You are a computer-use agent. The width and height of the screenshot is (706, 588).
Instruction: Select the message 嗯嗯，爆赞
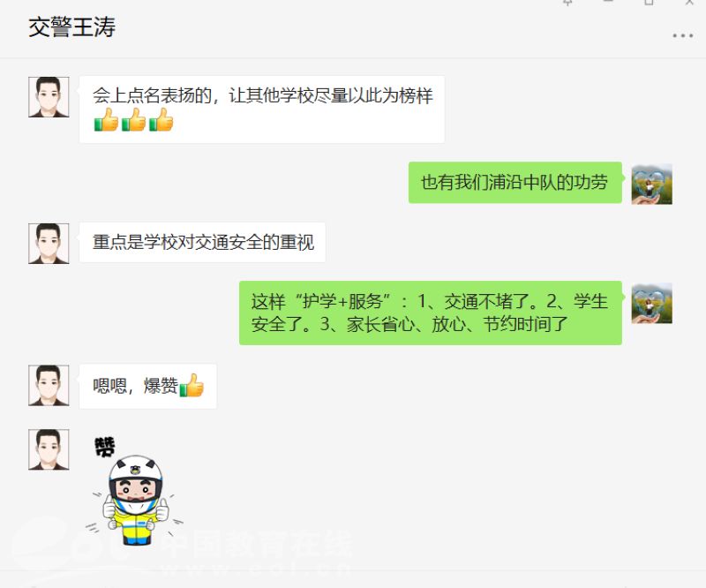[x=147, y=386]
